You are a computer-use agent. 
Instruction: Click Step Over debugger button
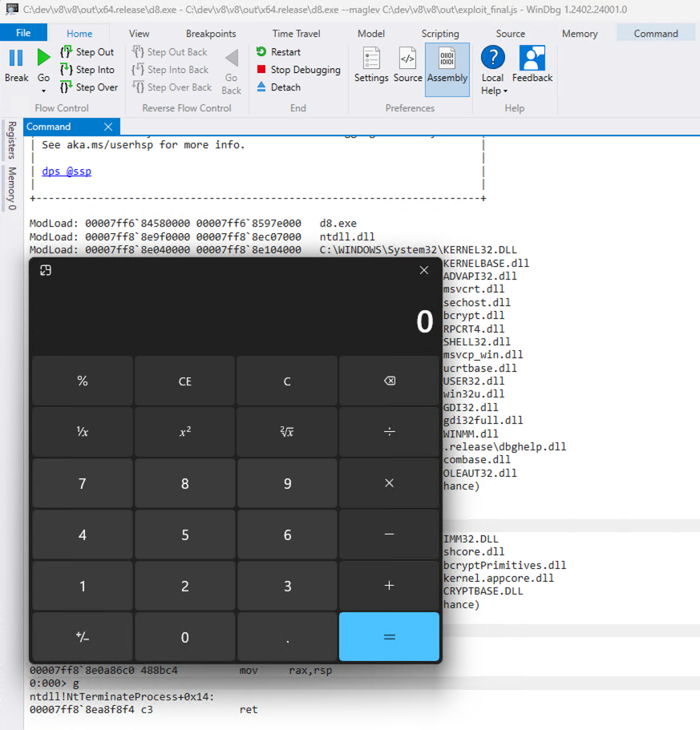click(88, 87)
